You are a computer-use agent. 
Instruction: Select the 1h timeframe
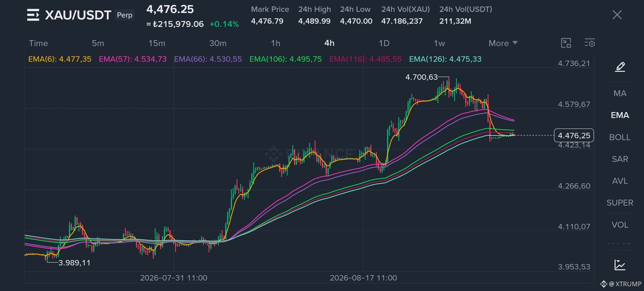[276, 43]
